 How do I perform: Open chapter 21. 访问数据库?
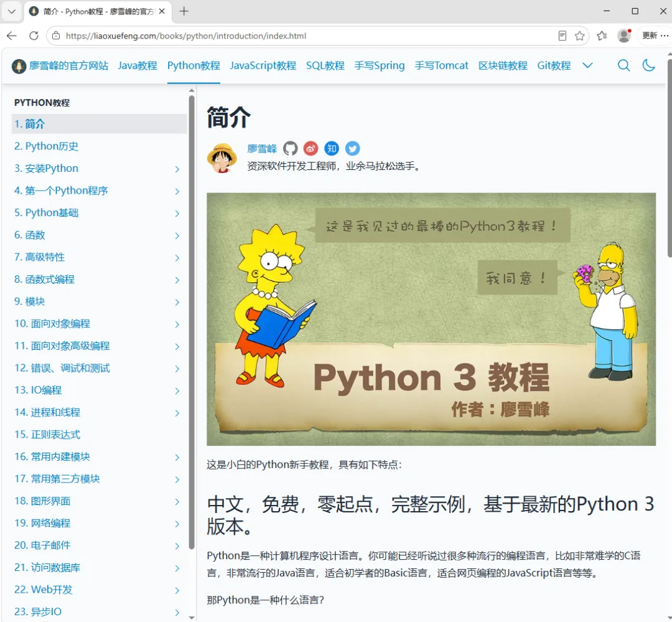(x=47, y=568)
